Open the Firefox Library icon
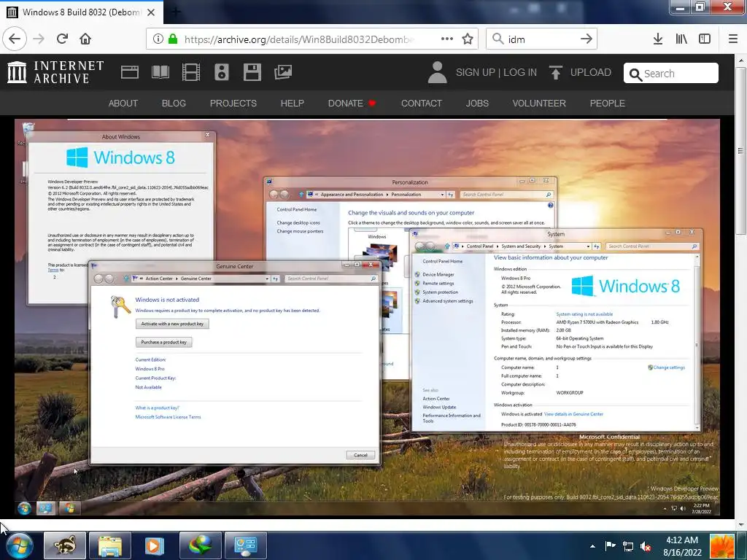 point(681,39)
